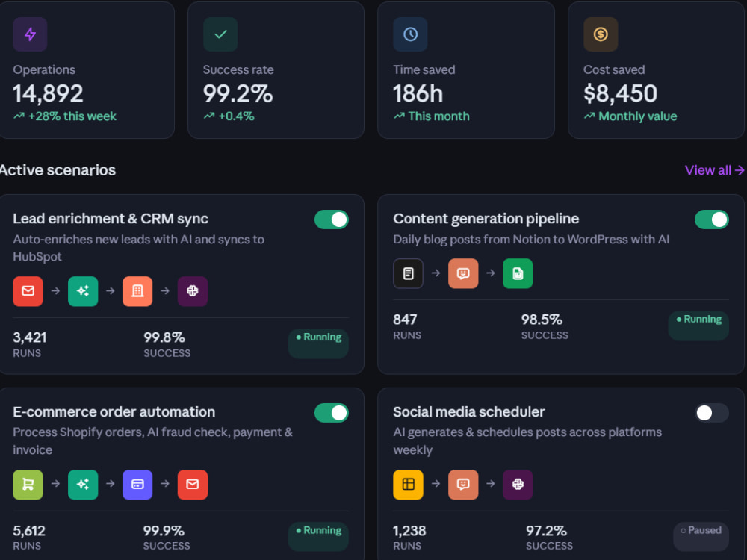Disable the Content generation pipeline toggle
Screen dimensions: 747x560
[712, 220]
